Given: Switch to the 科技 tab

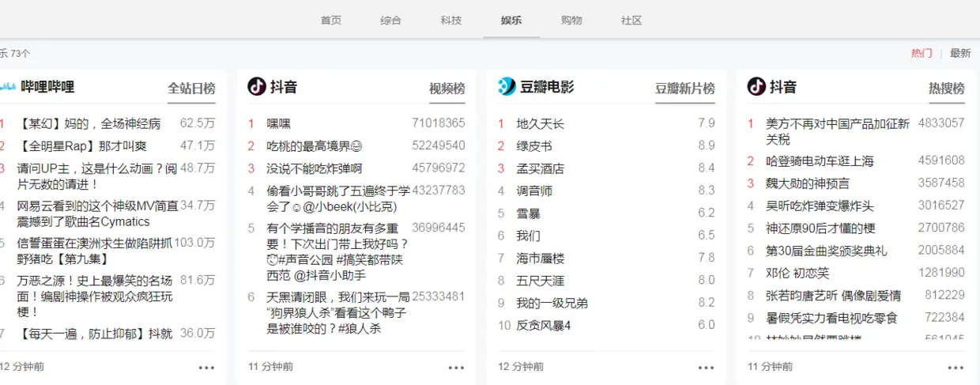Looking at the screenshot, I should (451, 21).
